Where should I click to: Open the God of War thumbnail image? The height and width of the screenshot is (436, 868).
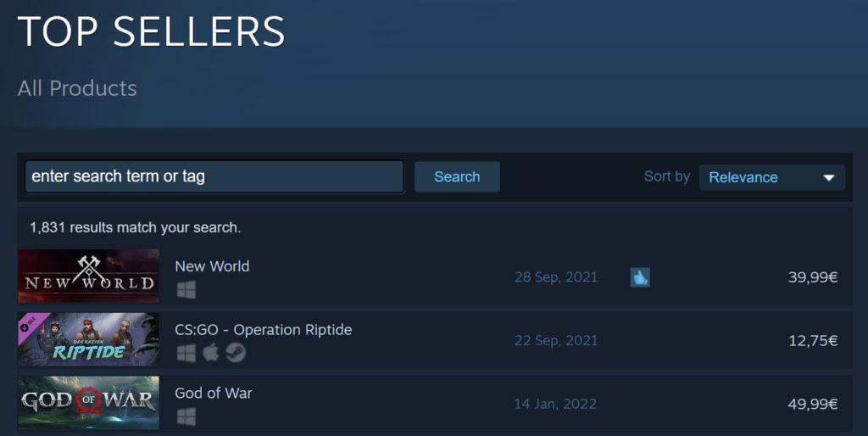tap(88, 402)
